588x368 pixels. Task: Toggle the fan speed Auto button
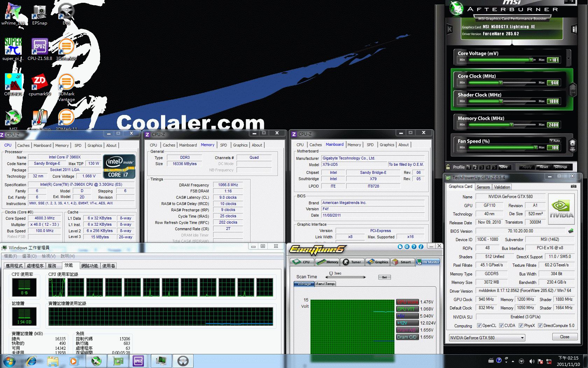pos(555,141)
